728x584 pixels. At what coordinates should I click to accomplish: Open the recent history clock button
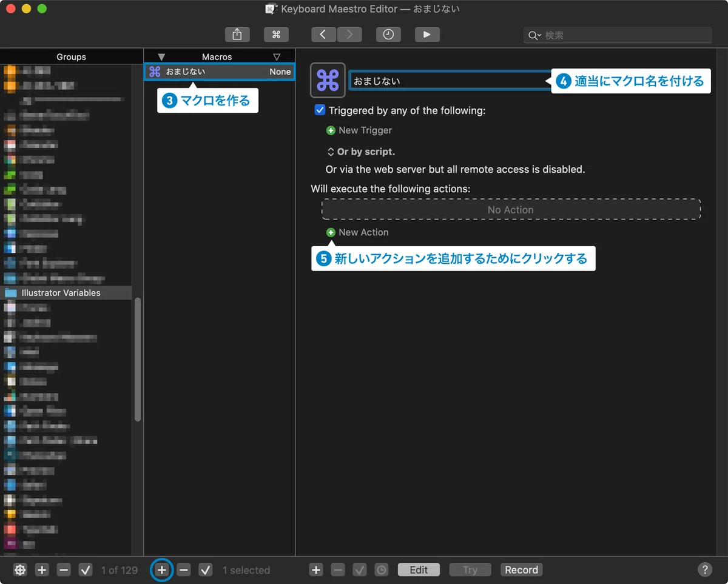point(388,35)
